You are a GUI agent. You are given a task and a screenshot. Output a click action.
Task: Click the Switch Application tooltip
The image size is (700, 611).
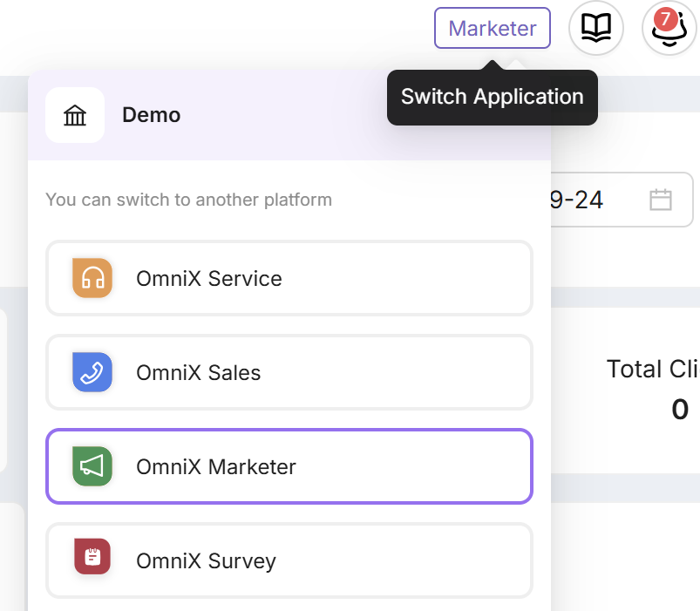click(492, 97)
